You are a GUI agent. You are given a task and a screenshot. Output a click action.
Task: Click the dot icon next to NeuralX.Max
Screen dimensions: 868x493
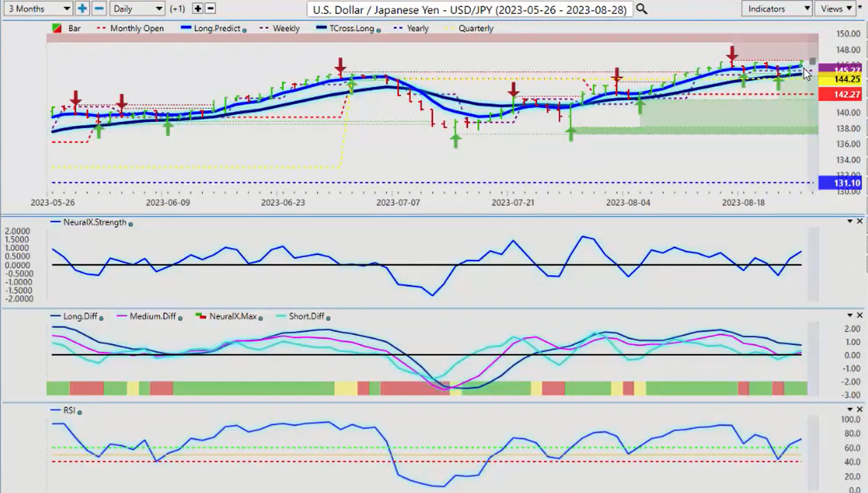point(260,317)
